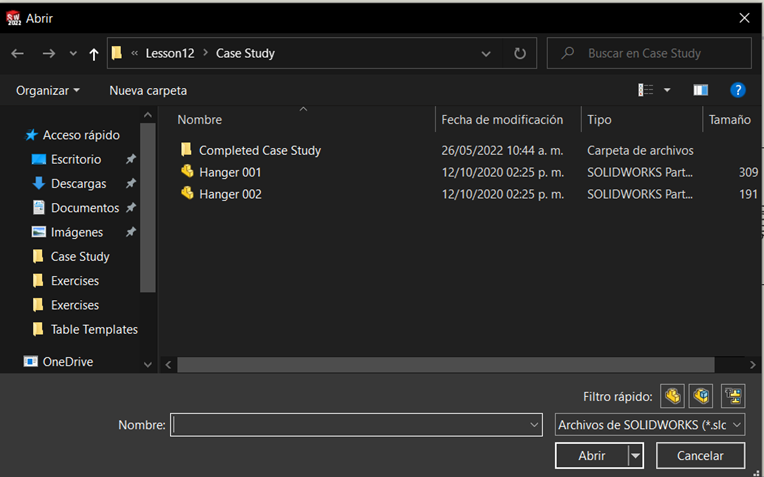Click size value 191
Image resolution: width=764 pixels, height=477 pixels.
748,194
